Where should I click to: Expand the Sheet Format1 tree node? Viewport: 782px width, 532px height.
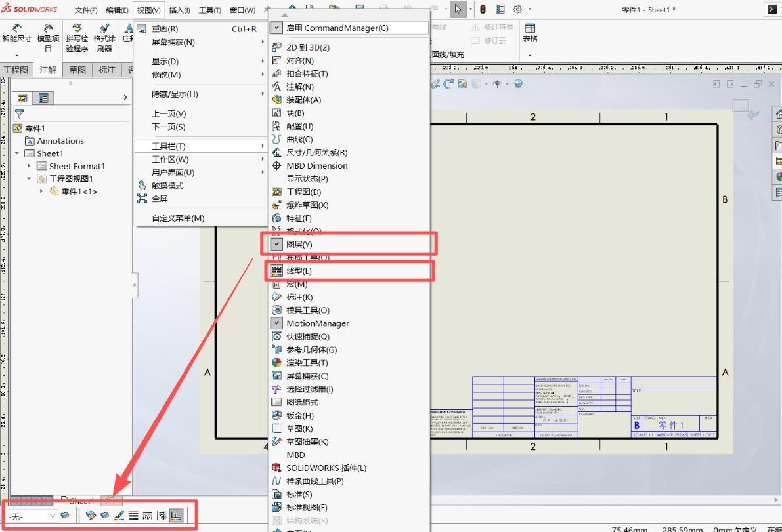29,166
